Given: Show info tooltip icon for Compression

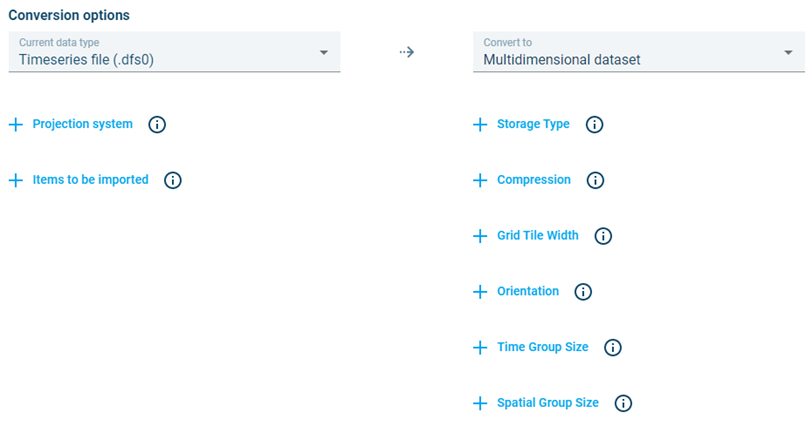Looking at the screenshot, I should pyautogui.click(x=595, y=181).
